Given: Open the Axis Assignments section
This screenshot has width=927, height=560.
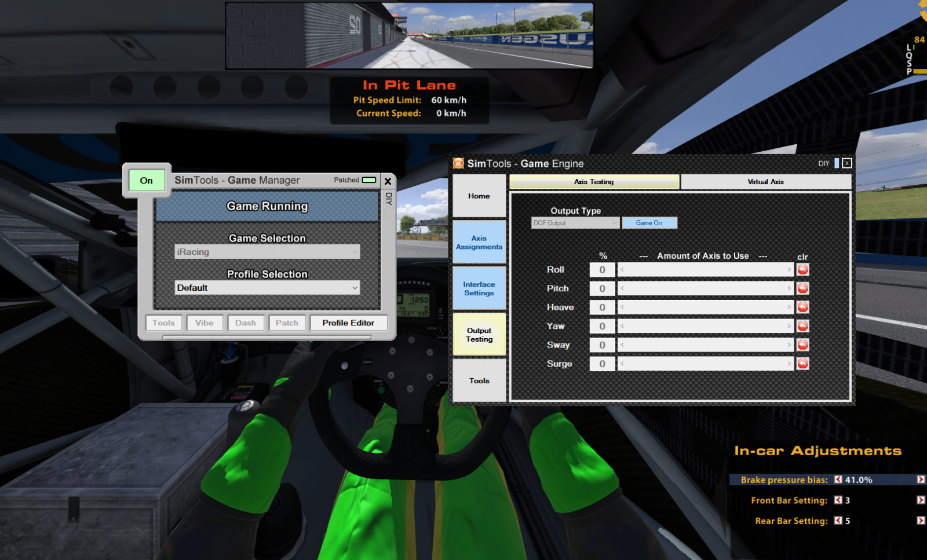Looking at the screenshot, I should (x=479, y=242).
